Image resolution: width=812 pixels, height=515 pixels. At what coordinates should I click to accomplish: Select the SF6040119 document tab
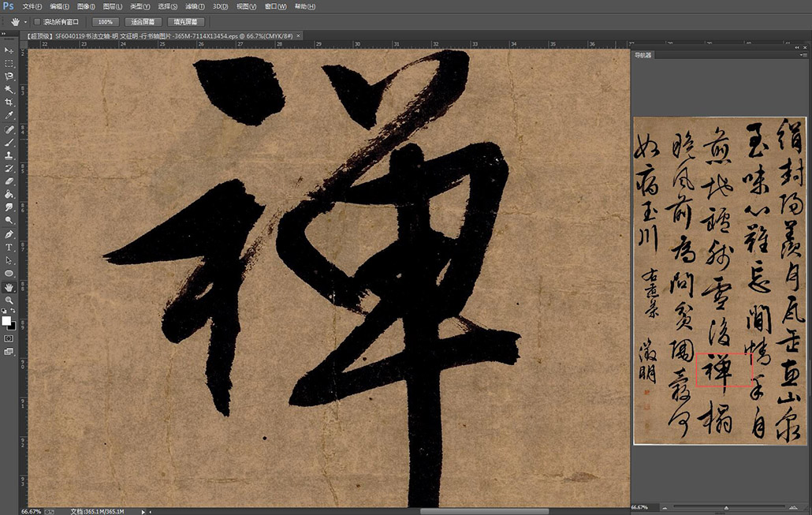(160, 35)
